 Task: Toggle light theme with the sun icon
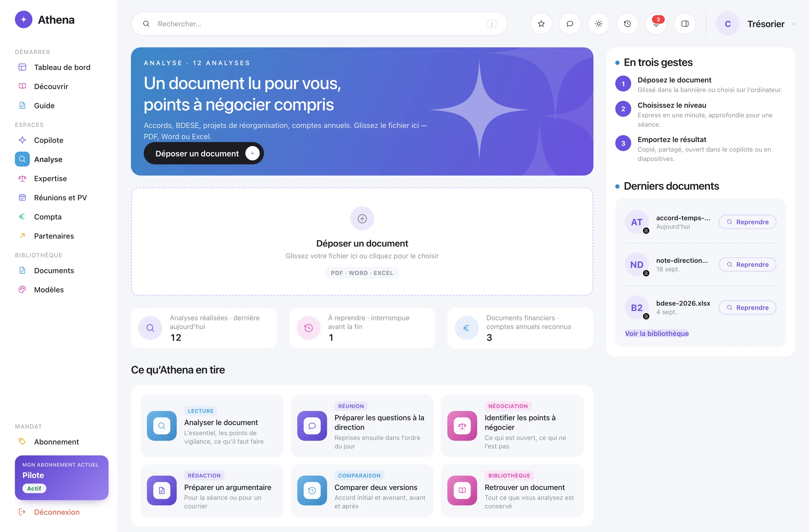(599, 24)
